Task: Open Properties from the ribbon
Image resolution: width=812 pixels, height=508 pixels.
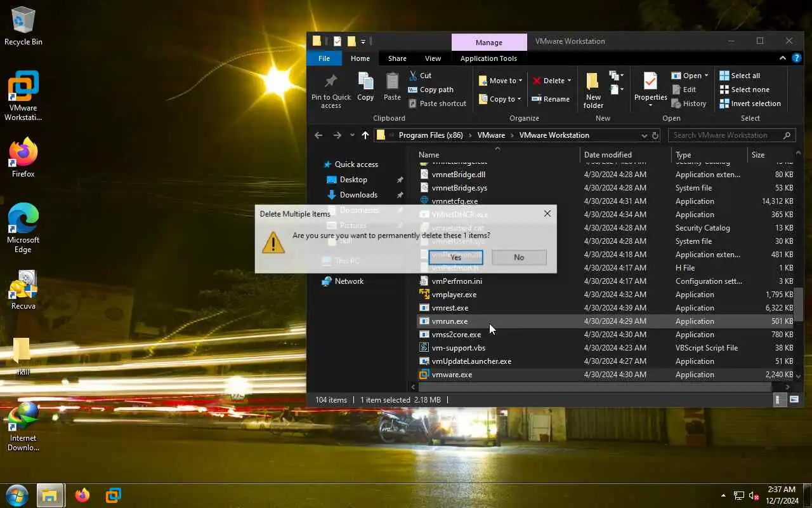Action: pyautogui.click(x=650, y=88)
